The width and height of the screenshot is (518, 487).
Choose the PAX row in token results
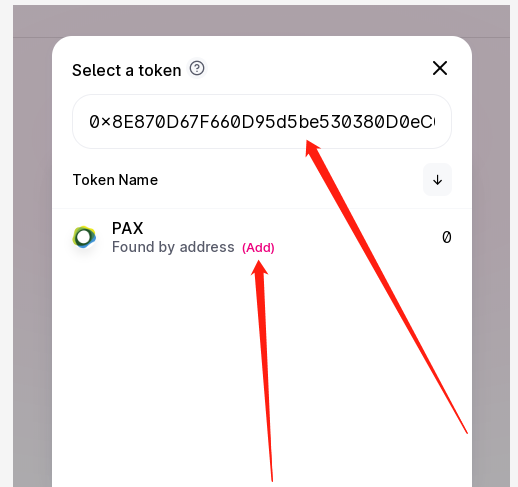coord(262,237)
